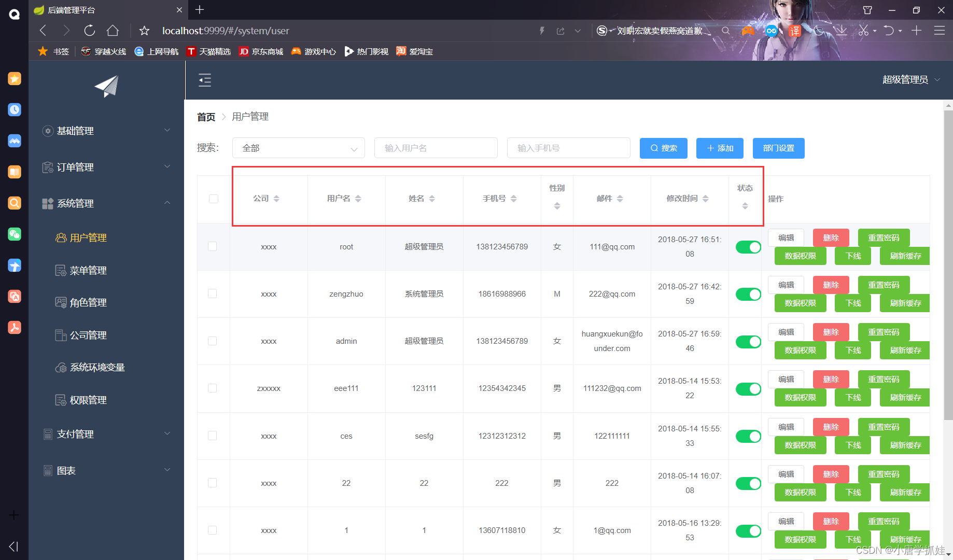Click the 添加 button to add a user
This screenshot has width=953, height=560.
coord(720,148)
